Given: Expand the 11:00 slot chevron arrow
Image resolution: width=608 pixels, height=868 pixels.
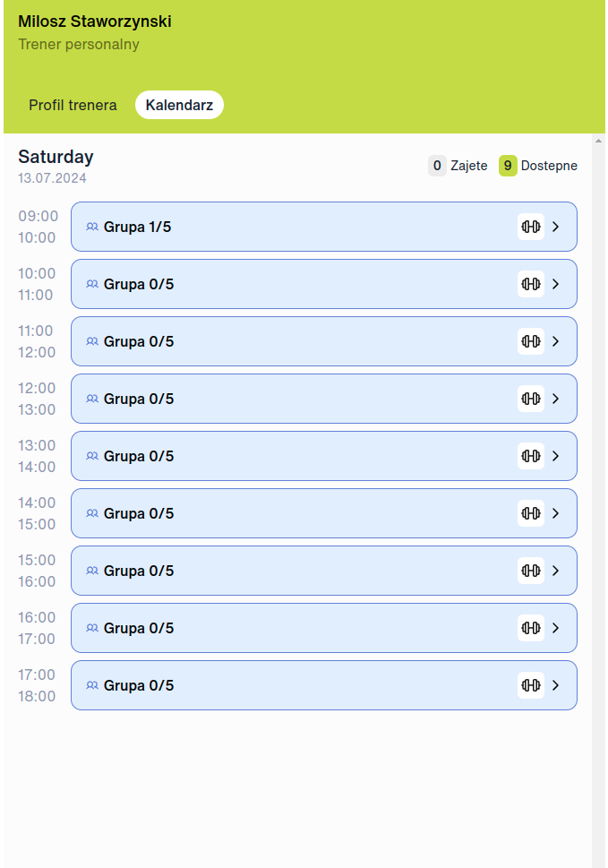Looking at the screenshot, I should 555,341.
